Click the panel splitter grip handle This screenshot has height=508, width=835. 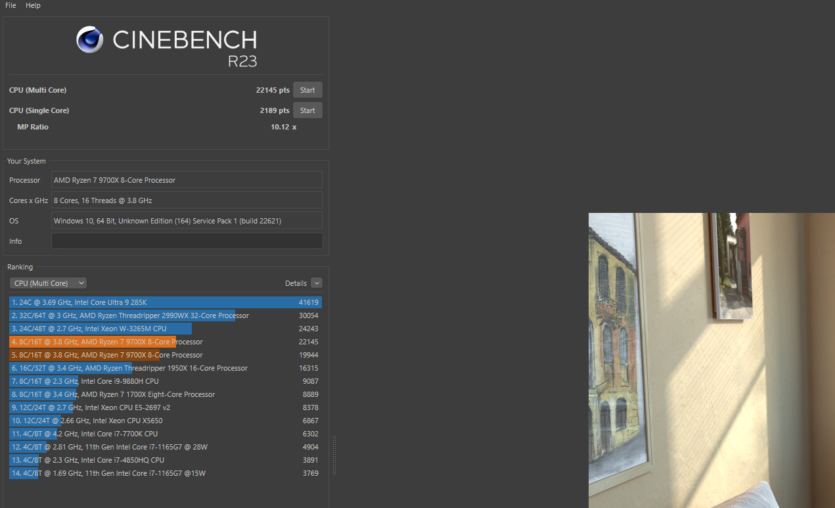click(x=334, y=455)
